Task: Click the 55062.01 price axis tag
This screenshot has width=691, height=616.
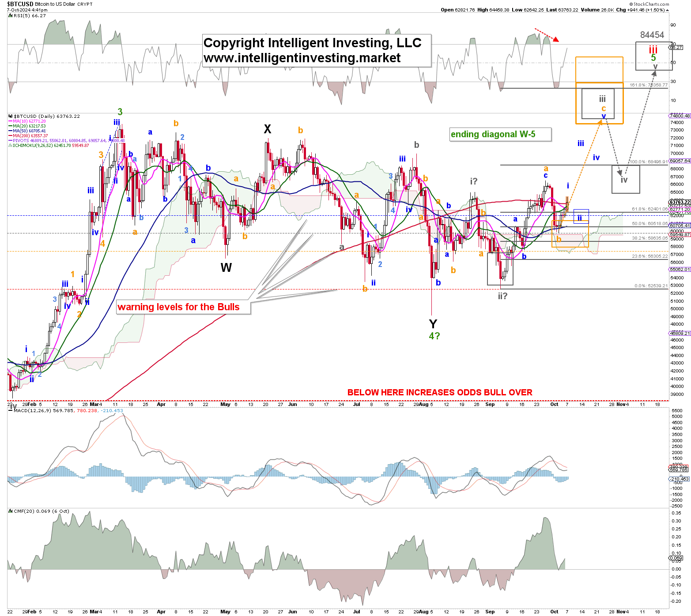Action: [x=680, y=269]
